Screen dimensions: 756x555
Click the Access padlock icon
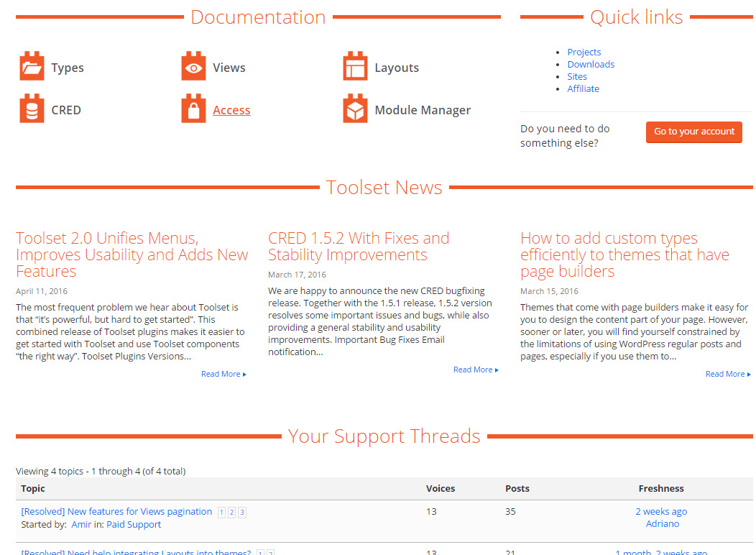tap(193, 109)
